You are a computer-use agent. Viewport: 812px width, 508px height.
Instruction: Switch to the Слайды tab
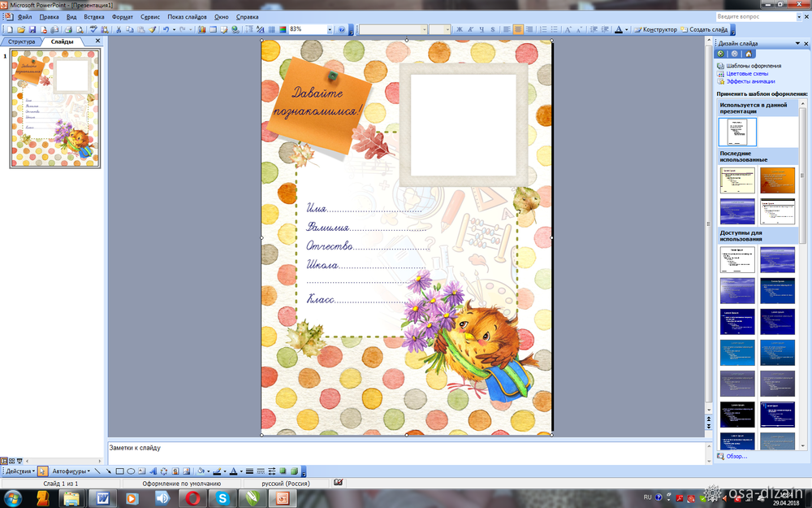(x=63, y=41)
